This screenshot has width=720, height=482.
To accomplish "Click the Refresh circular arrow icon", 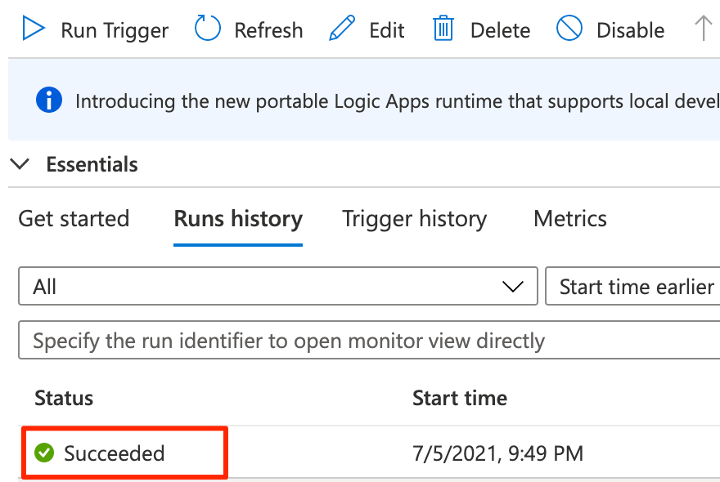I will pos(208,28).
